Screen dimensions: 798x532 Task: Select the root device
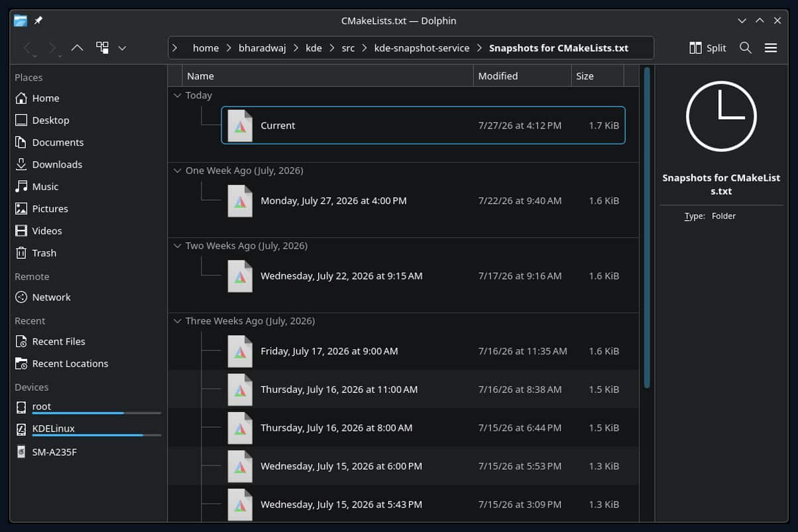point(87,407)
